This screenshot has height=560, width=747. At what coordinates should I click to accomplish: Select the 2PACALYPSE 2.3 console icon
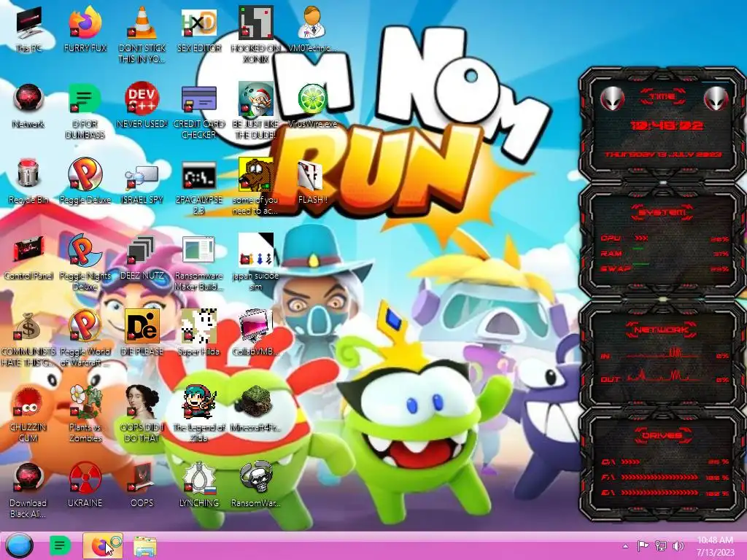pyautogui.click(x=199, y=175)
